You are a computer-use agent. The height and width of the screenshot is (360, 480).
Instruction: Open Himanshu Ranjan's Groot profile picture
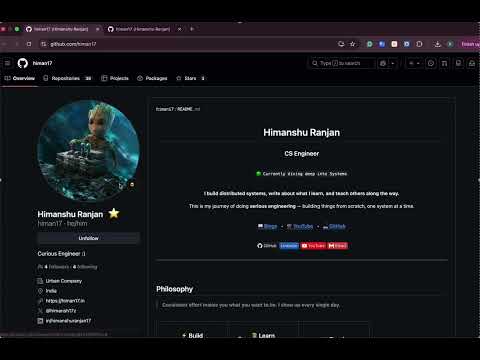(88, 151)
